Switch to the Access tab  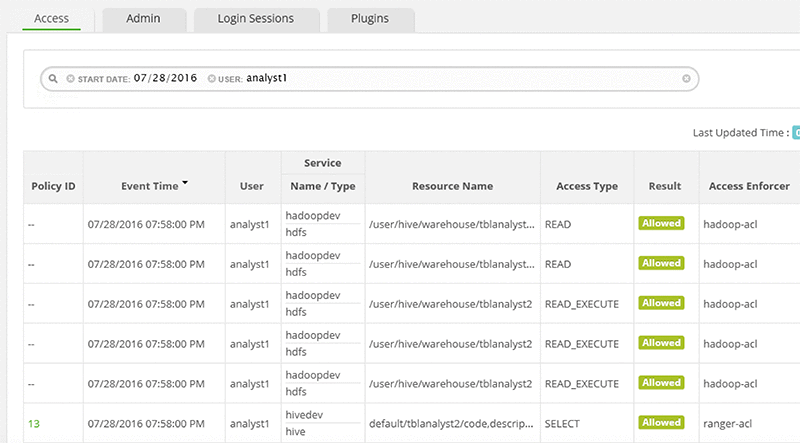click(x=51, y=18)
